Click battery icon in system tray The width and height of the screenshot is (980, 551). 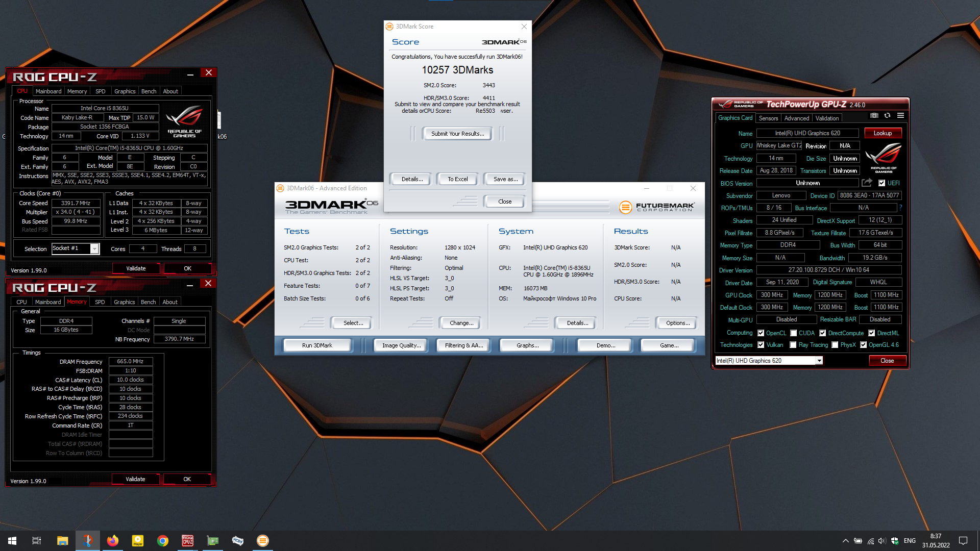pos(858,541)
